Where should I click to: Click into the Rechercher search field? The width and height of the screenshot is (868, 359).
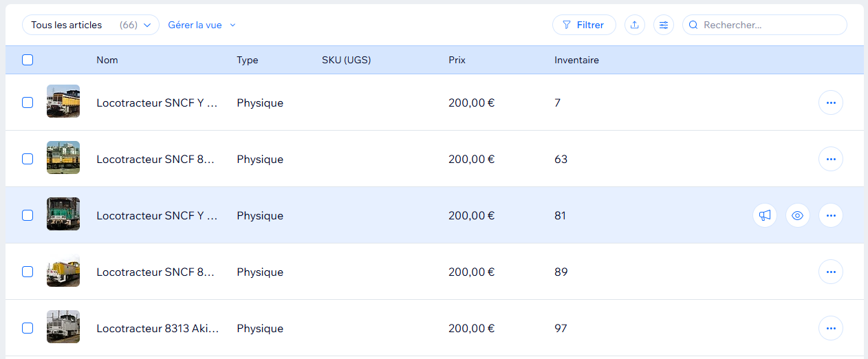(x=770, y=25)
